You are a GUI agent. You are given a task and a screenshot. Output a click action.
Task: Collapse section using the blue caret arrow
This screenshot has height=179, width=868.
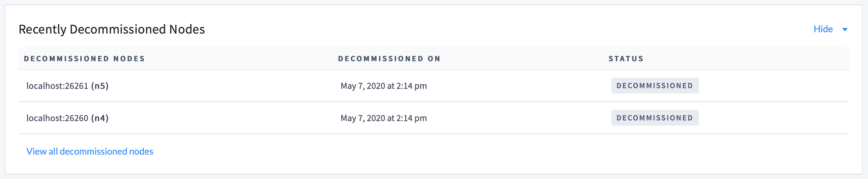pyautogui.click(x=845, y=30)
